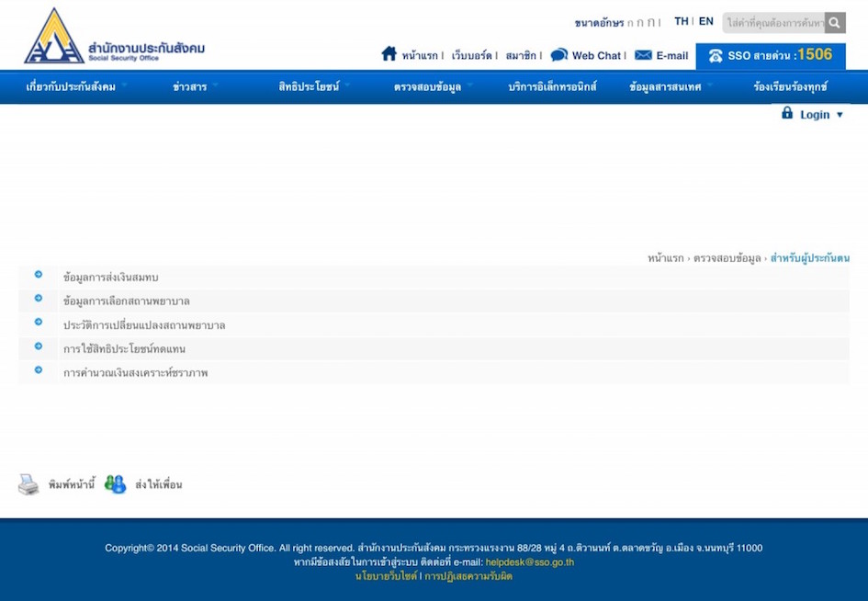The width and height of the screenshot is (868, 601).
Task: Click the หน้าแรก top link
Action: coord(420,55)
